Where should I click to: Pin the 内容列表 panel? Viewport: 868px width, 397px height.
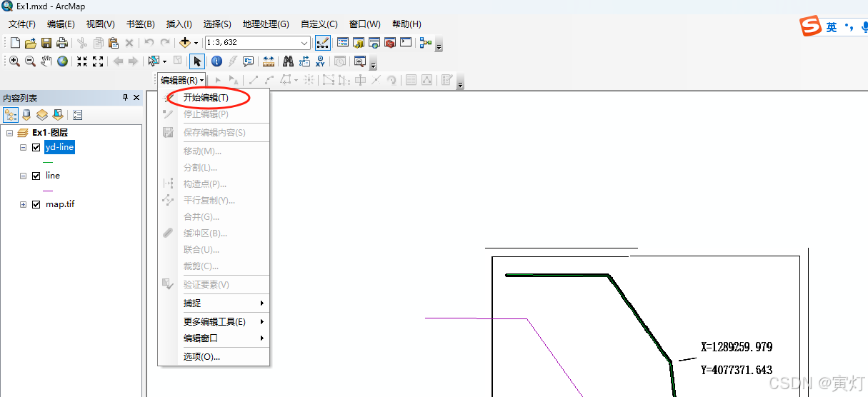click(126, 98)
